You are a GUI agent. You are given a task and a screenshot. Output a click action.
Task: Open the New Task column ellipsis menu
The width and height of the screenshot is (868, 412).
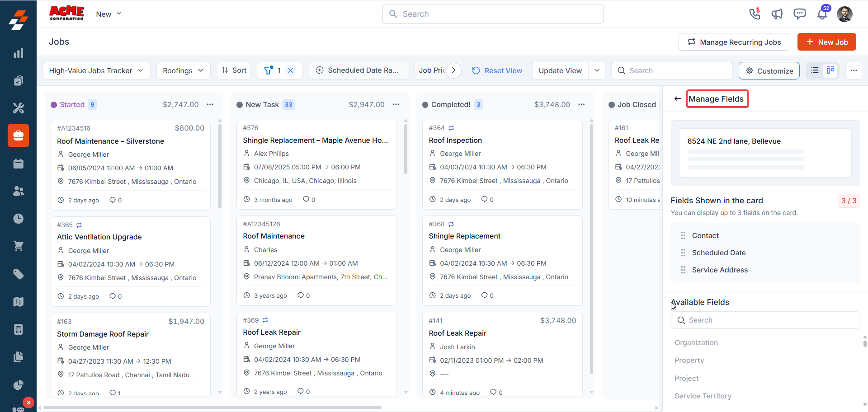(x=396, y=104)
